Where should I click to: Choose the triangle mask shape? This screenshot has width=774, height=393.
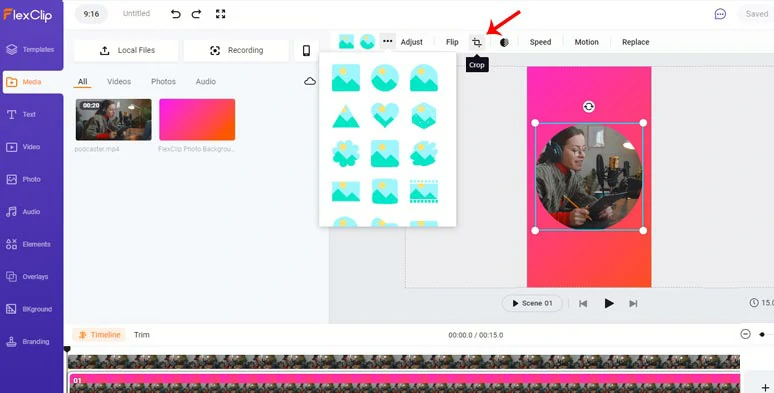pos(346,117)
